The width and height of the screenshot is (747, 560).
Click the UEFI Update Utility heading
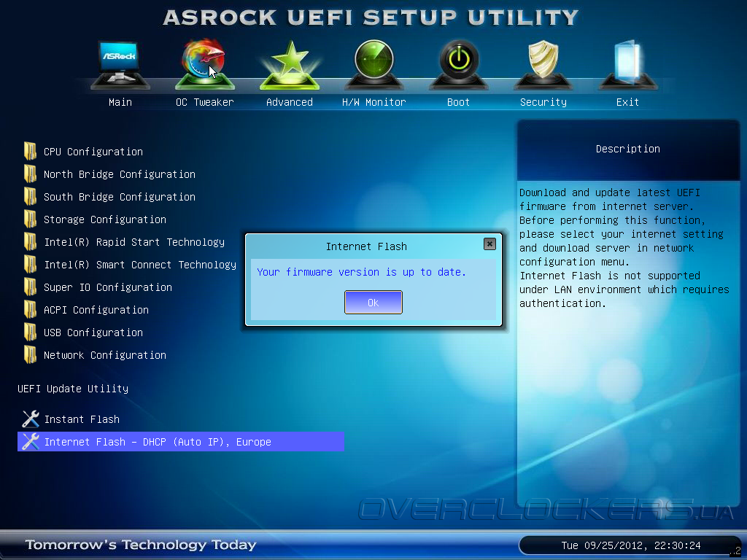[x=73, y=389]
